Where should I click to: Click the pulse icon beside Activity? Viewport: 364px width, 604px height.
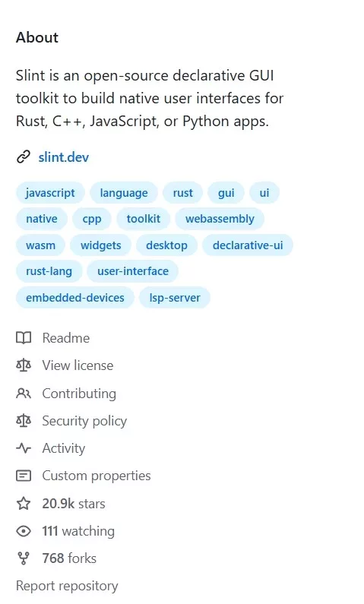click(x=24, y=448)
